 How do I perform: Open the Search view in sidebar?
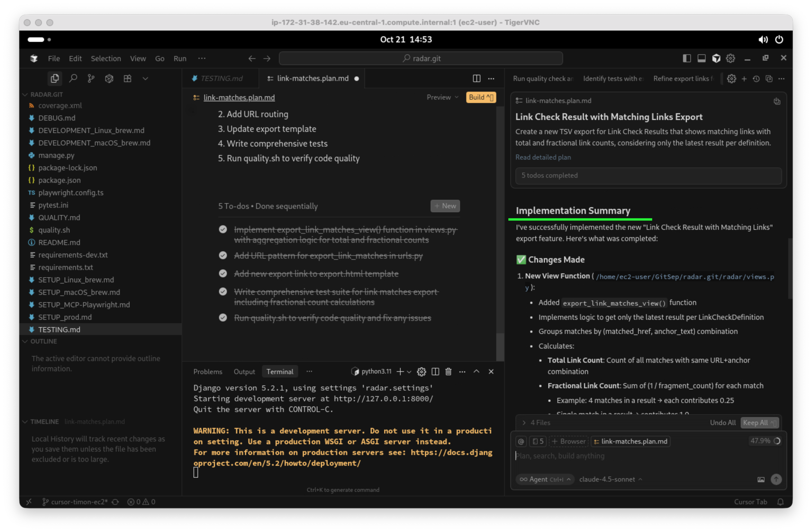(x=73, y=78)
